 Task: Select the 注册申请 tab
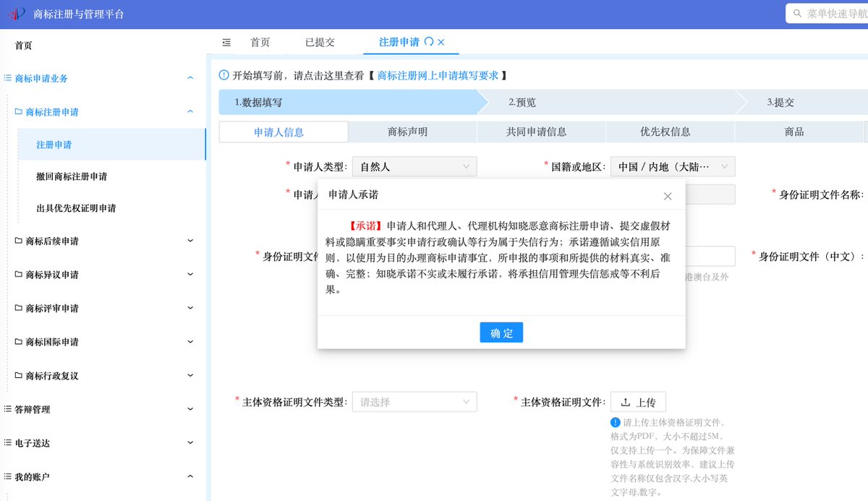click(x=399, y=42)
